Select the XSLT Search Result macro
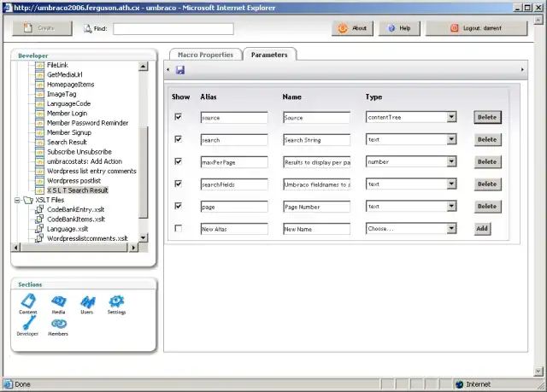547x392 pixels. pyautogui.click(x=77, y=190)
